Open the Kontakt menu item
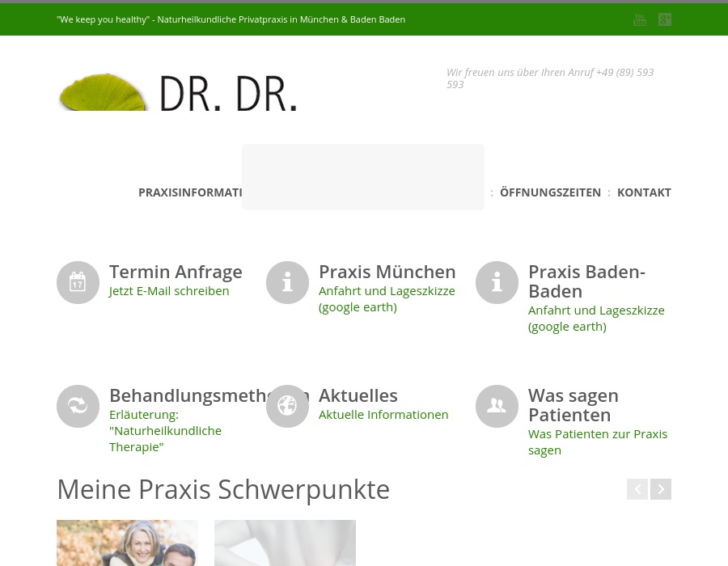728x566 pixels. click(644, 192)
